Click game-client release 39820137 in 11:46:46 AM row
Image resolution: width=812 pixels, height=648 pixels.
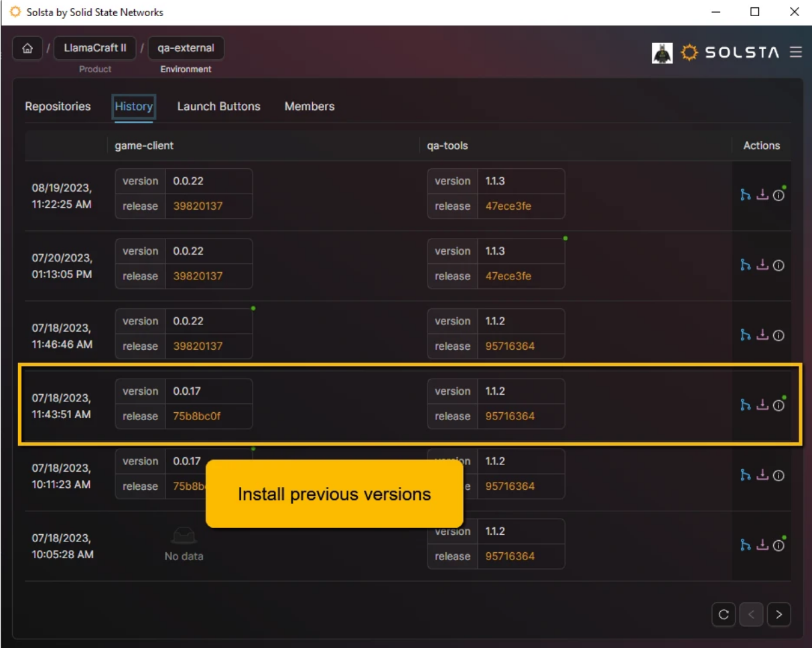(198, 346)
